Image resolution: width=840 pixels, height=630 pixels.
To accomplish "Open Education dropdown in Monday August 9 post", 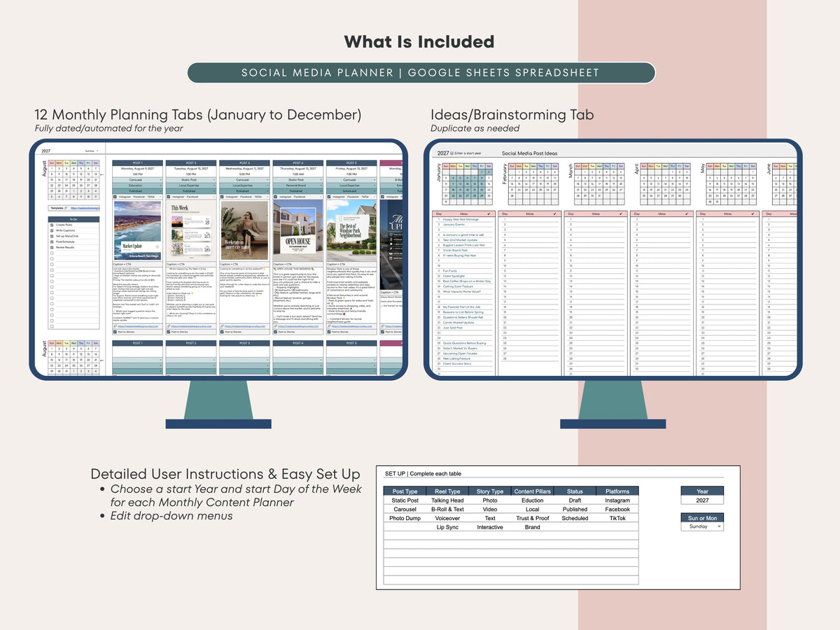I will point(137,185).
